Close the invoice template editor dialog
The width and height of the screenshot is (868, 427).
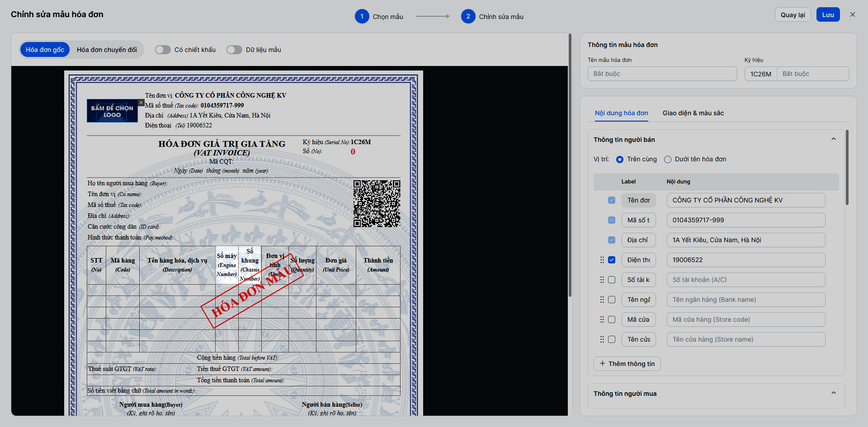[853, 14]
